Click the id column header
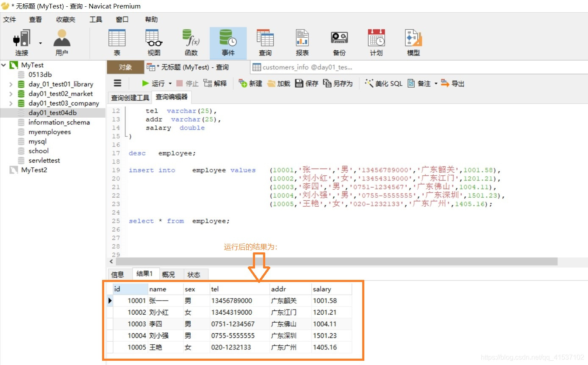 pyautogui.click(x=130, y=289)
